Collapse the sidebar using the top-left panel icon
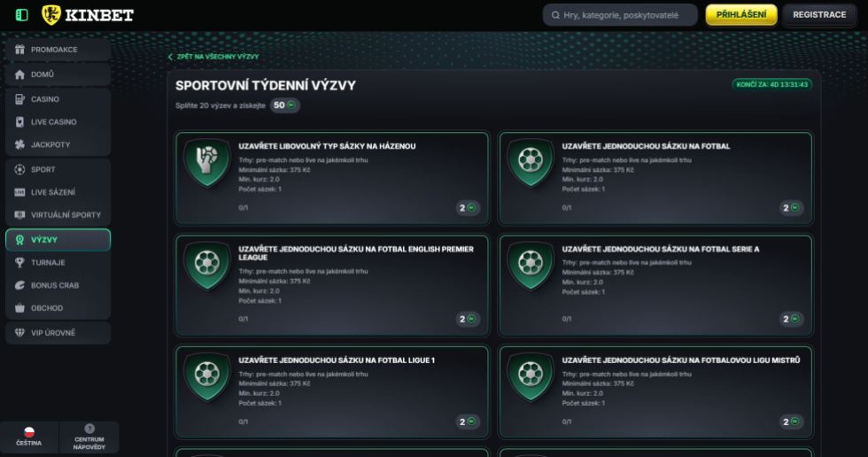 tap(22, 15)
